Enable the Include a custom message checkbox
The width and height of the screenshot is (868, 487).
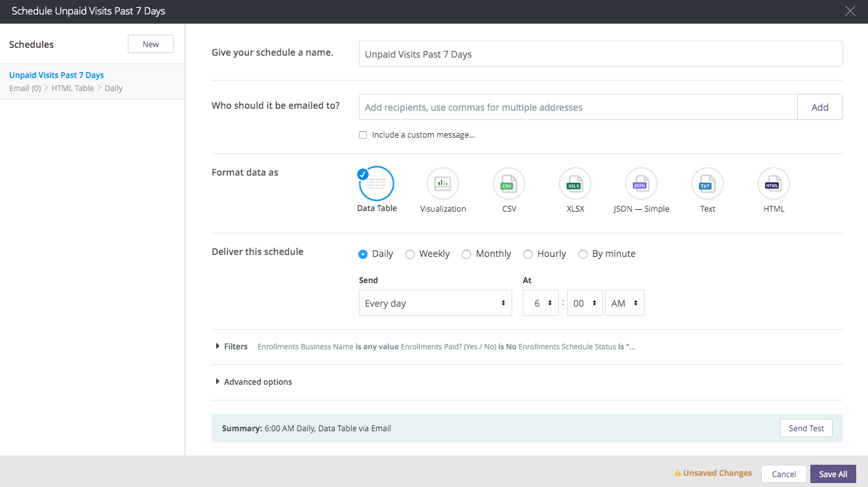(x=363, y=135)
